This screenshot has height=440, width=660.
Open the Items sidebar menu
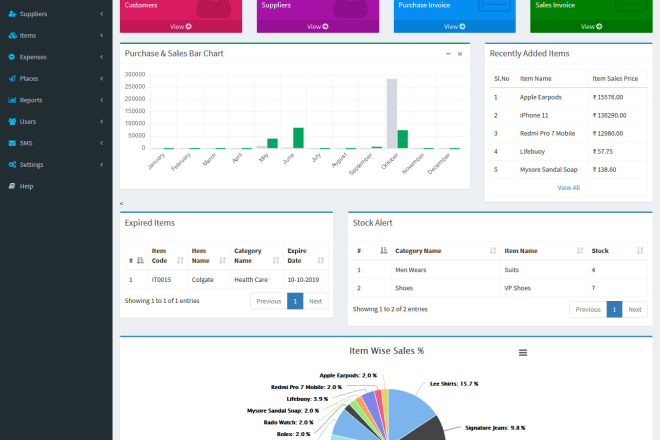[x=56, y=35]
